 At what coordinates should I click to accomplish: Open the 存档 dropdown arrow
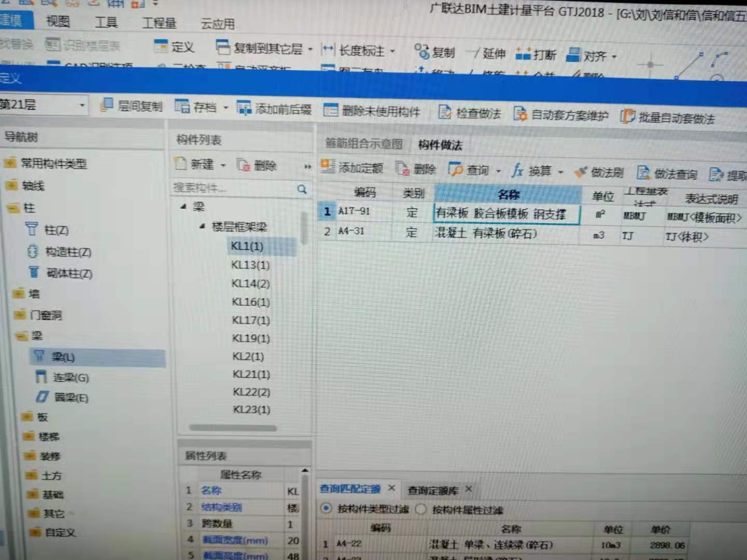point(226,108)
